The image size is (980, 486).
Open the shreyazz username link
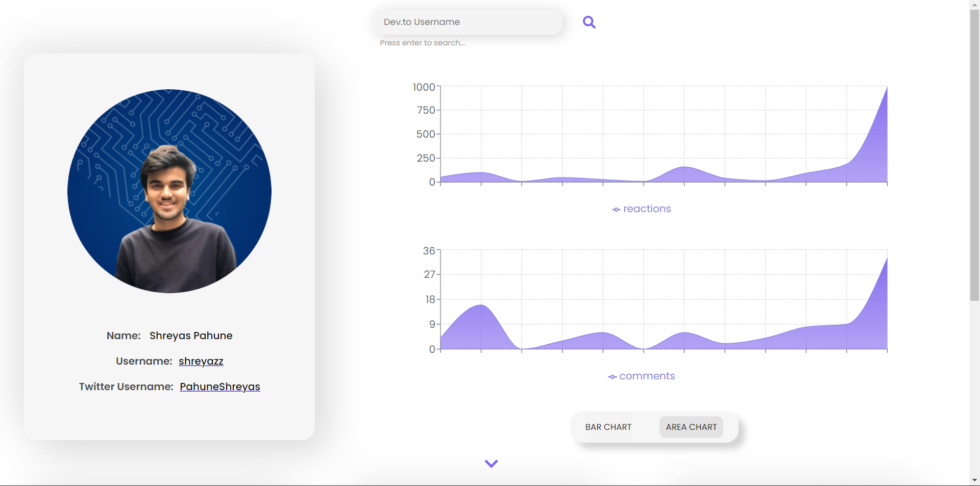(201, 361)
